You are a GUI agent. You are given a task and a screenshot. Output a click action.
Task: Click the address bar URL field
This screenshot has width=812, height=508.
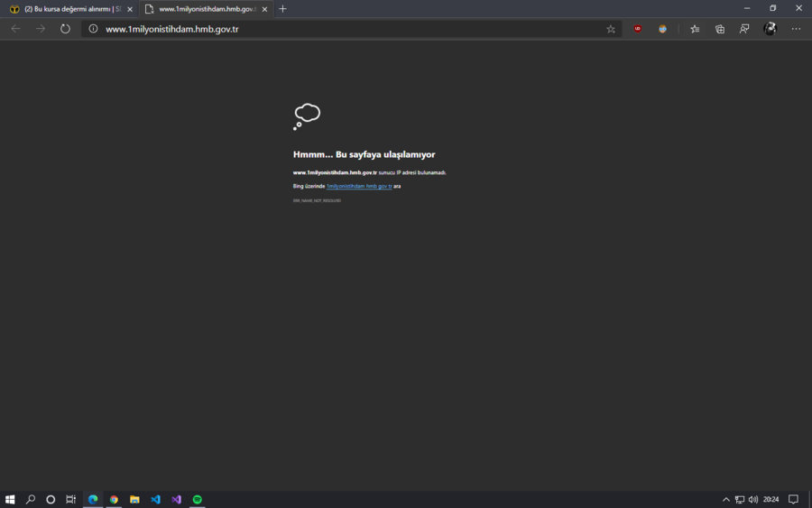(x=352, y=29)
